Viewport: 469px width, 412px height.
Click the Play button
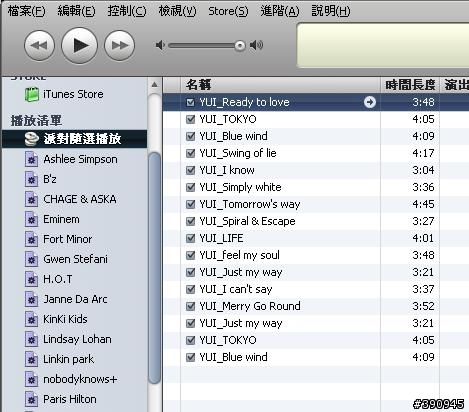(79, 45)
